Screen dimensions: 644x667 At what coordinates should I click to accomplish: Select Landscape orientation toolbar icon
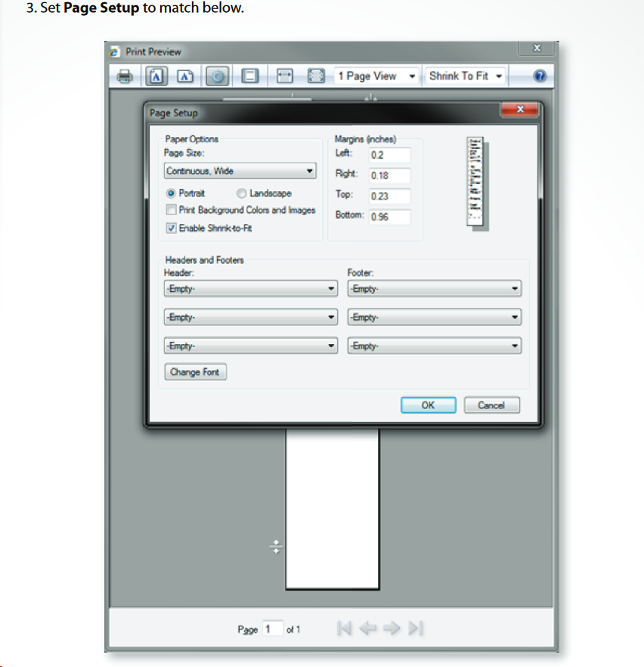185,76
